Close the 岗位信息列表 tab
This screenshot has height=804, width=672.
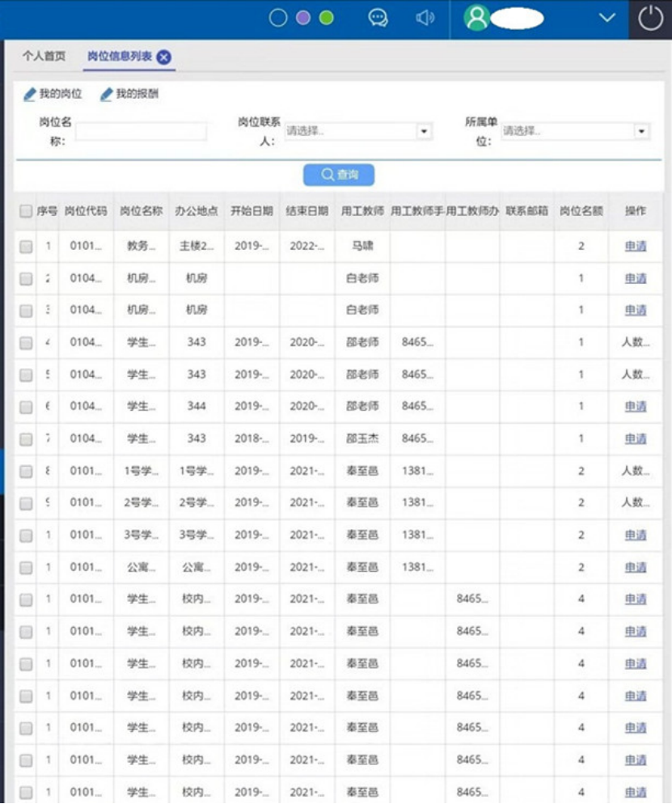pyautogui.click(x=164, y=57)
